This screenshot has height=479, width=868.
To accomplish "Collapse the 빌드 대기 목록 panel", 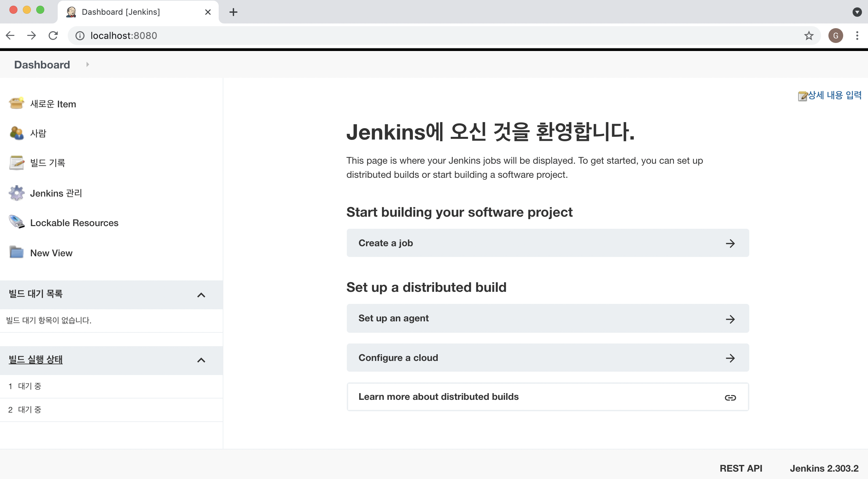I will point(201,295).
